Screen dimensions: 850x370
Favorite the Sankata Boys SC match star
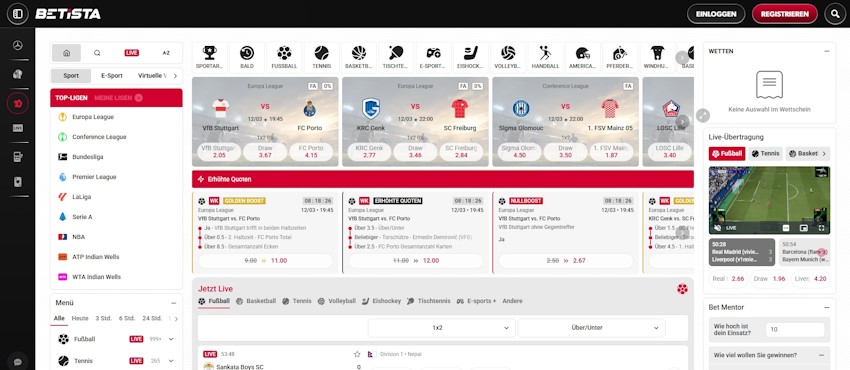[357, 354]
